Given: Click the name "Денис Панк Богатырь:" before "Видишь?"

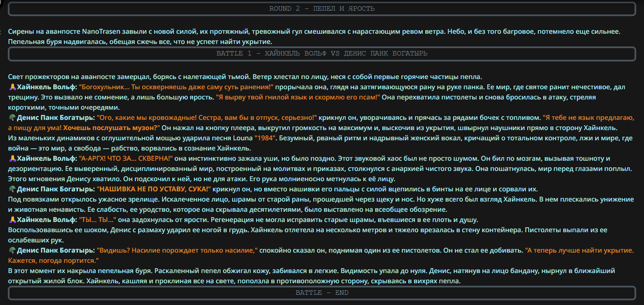Looking at the screenshot, I should (x=56, y=250).
